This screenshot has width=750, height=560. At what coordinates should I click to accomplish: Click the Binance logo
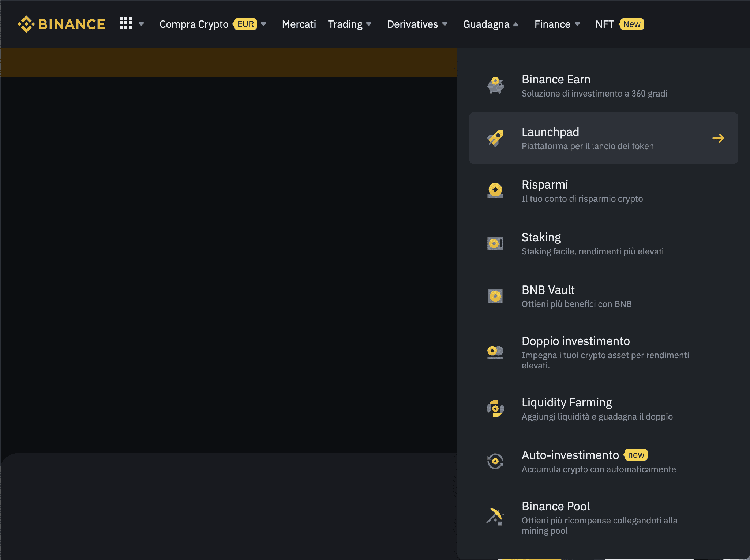point(61,24)
